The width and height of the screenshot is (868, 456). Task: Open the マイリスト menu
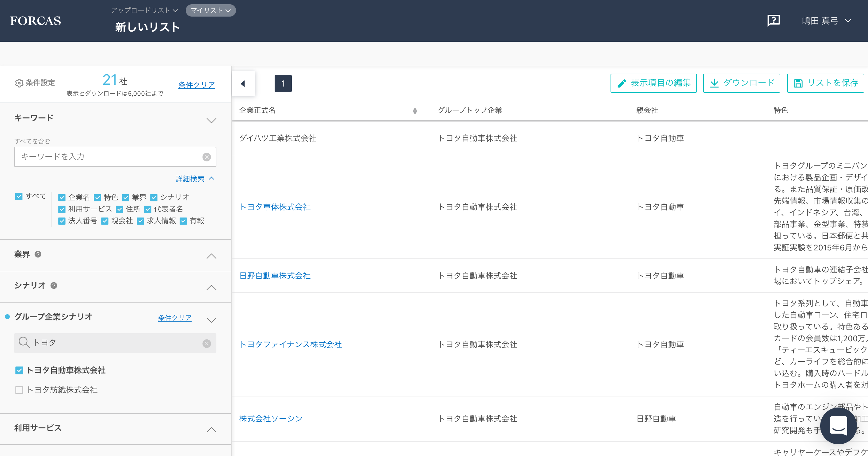211,10
